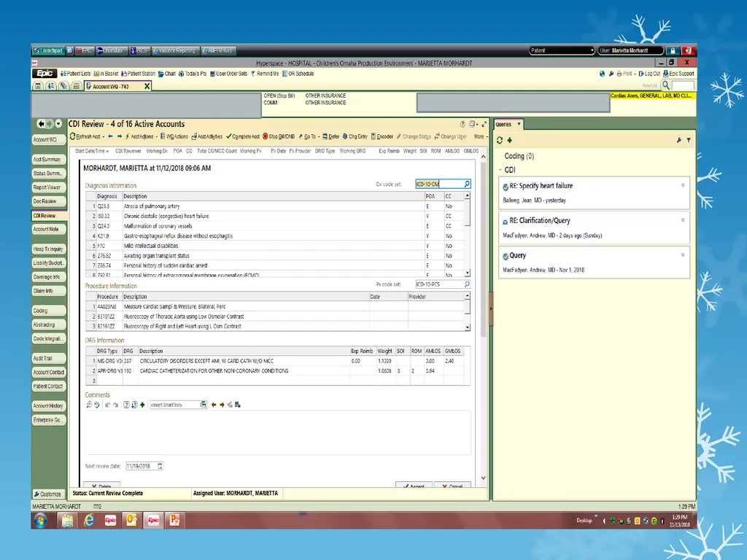Click the green plus in Comments toolbar

(x=142, y=405)
